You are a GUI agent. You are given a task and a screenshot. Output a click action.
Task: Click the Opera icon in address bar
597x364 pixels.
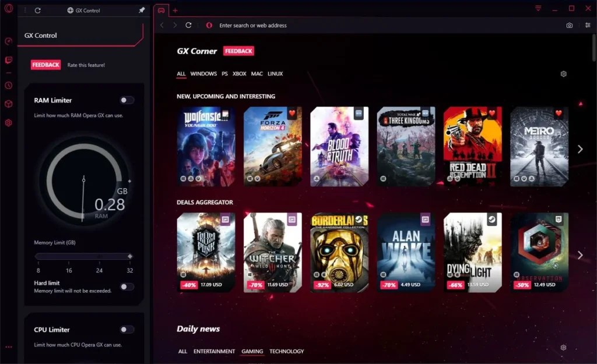(x=209, y=25)
